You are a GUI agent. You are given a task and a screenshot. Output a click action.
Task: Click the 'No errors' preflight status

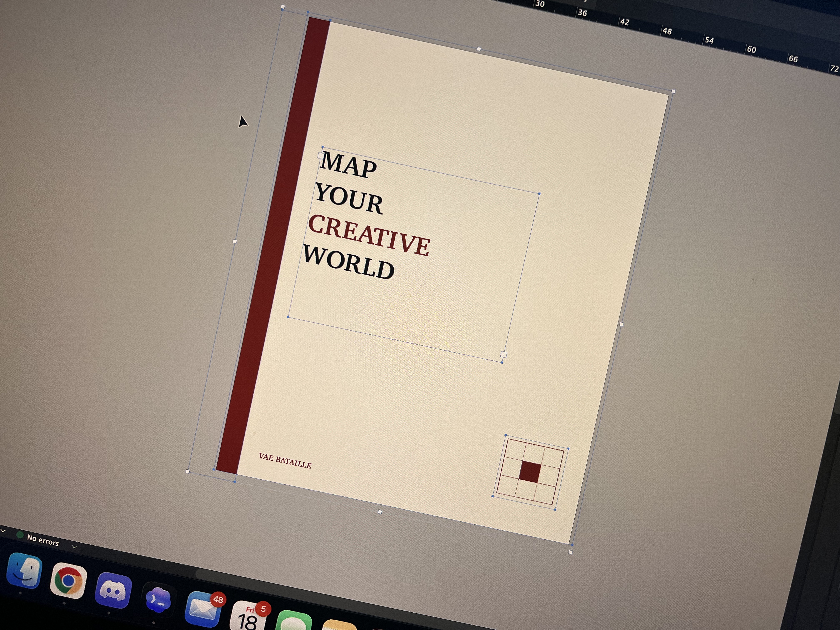(43, 540)
